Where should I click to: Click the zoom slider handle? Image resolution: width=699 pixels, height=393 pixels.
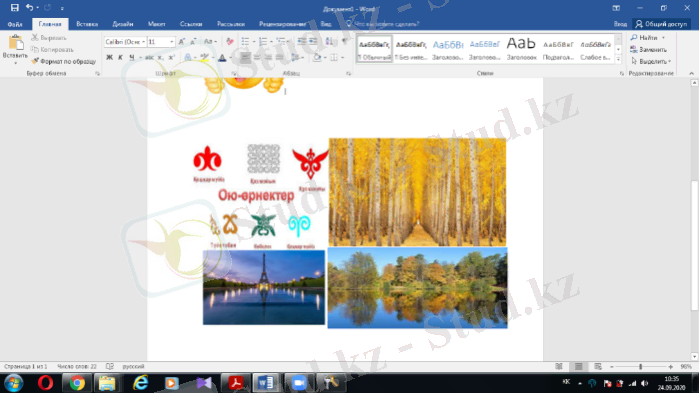pyautogui.click(x=641, y=367)
